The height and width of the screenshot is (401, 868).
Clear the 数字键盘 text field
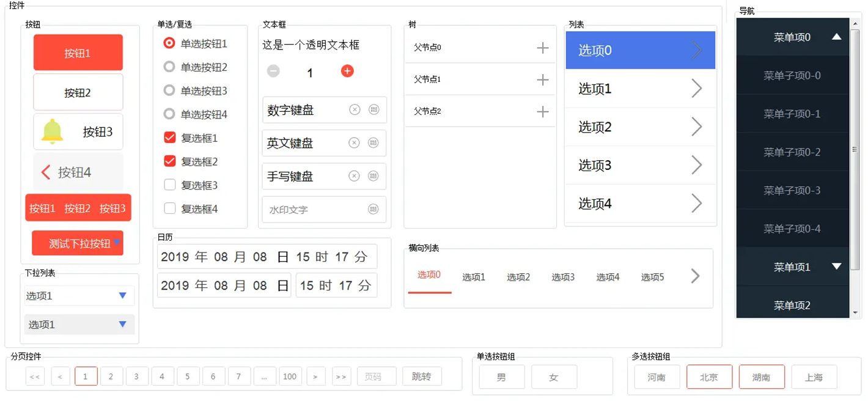pos(355,110)
